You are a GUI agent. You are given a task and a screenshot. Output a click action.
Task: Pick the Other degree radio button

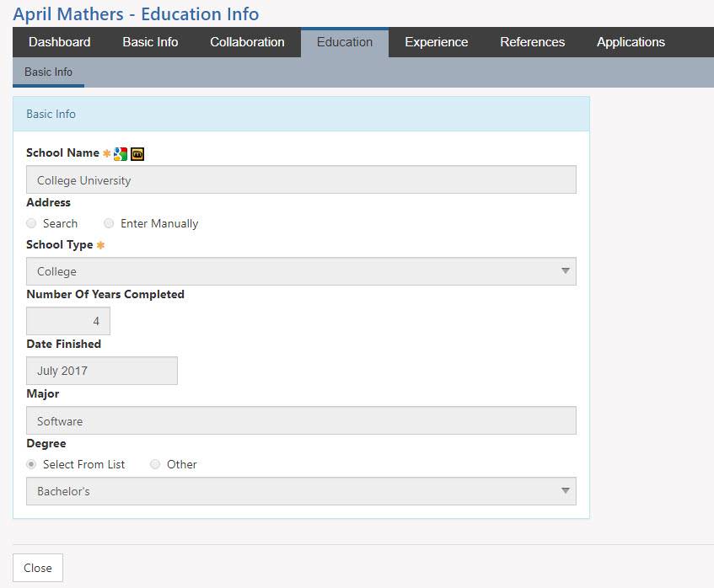[x=155, y=464]
